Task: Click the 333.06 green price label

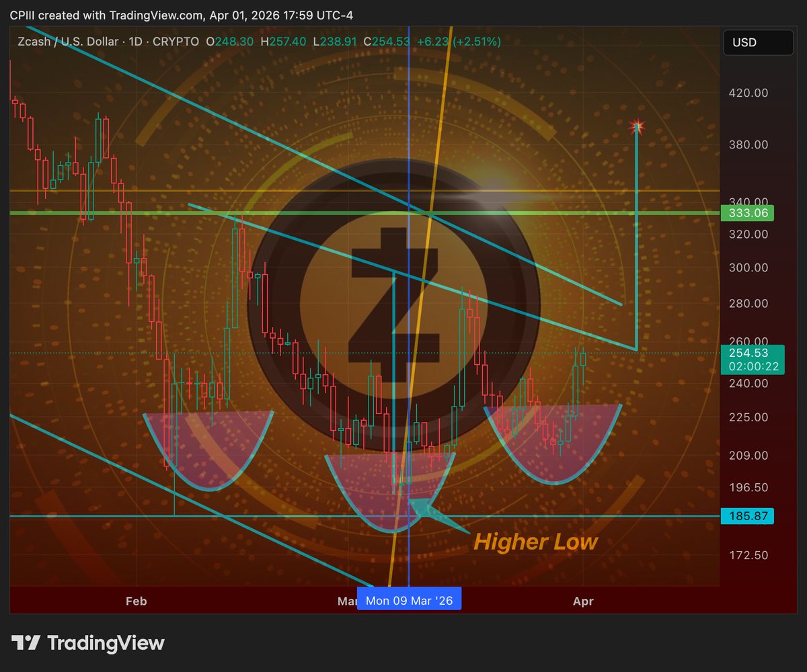Action: [x=747, y=214]
